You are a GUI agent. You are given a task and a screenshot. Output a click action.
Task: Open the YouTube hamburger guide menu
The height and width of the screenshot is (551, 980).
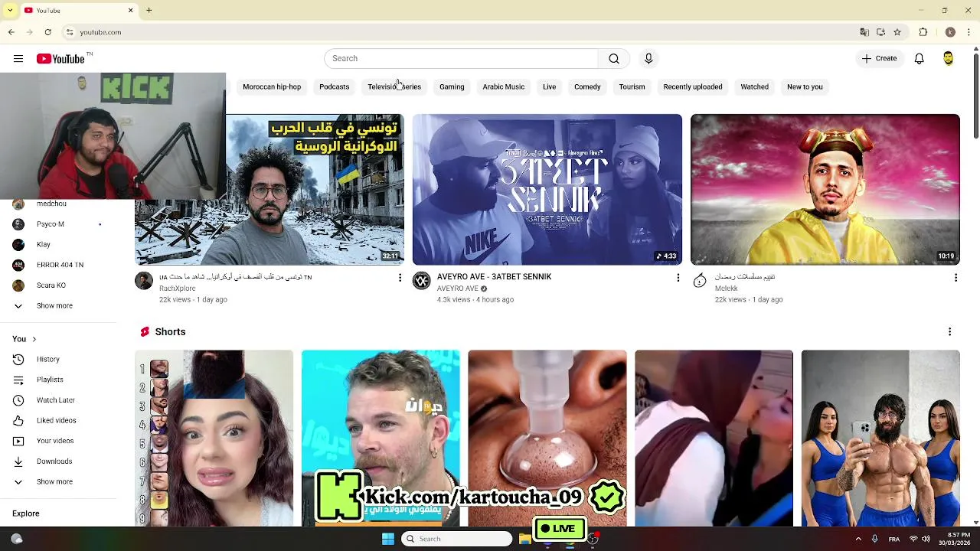point(18,59)
